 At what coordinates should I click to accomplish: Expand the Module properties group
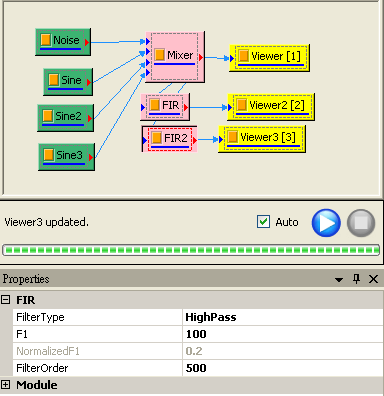click(5, 385)
